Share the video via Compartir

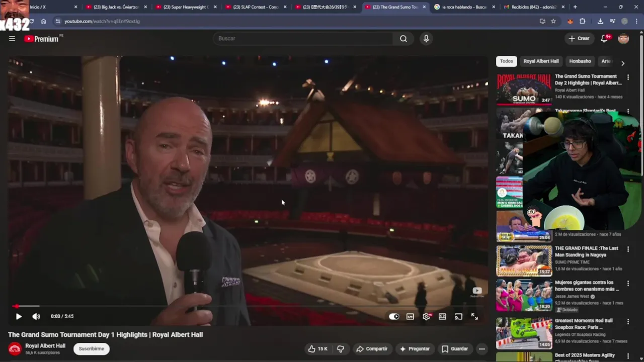(372, 348)
